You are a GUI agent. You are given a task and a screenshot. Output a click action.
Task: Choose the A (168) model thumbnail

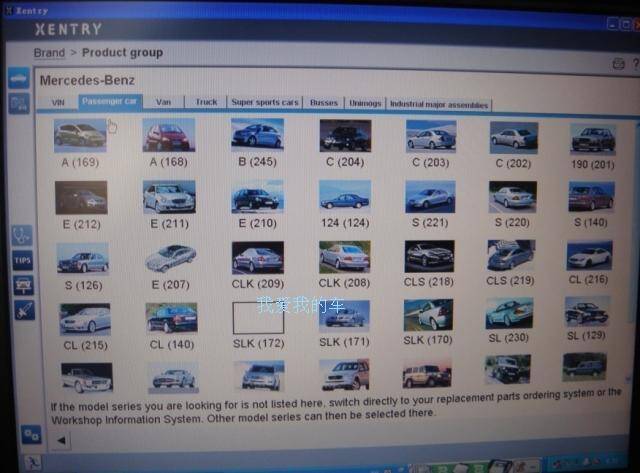pos(169,135)
